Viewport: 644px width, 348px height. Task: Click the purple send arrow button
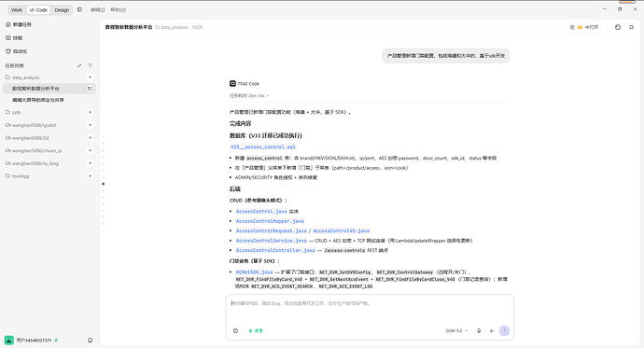point(504,331)
